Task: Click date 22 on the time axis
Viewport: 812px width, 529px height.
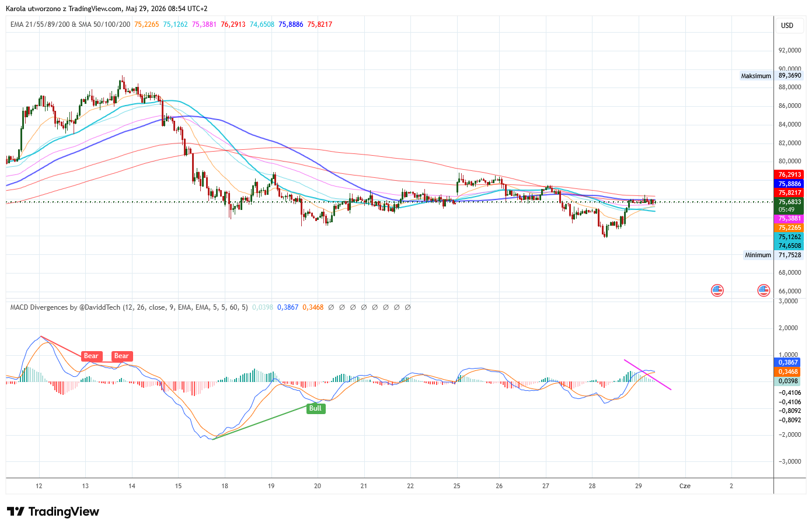Action: coord(410,486)
